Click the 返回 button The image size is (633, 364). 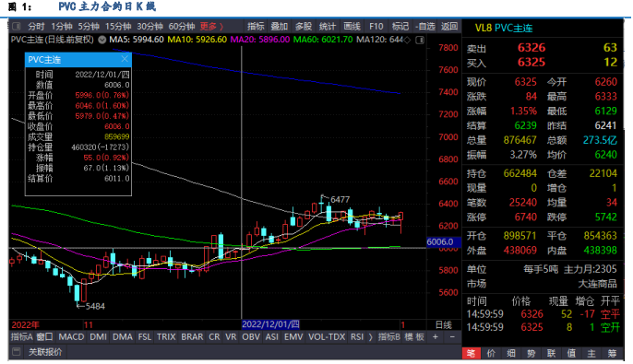point(449,27)
